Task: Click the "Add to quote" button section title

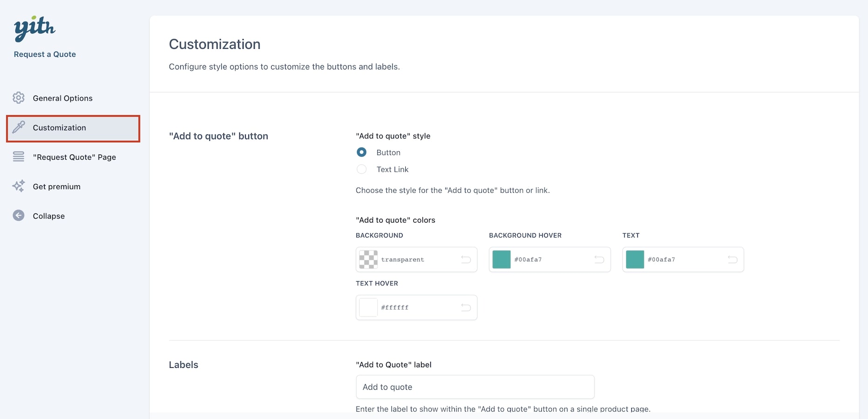Action: [219, 136]
